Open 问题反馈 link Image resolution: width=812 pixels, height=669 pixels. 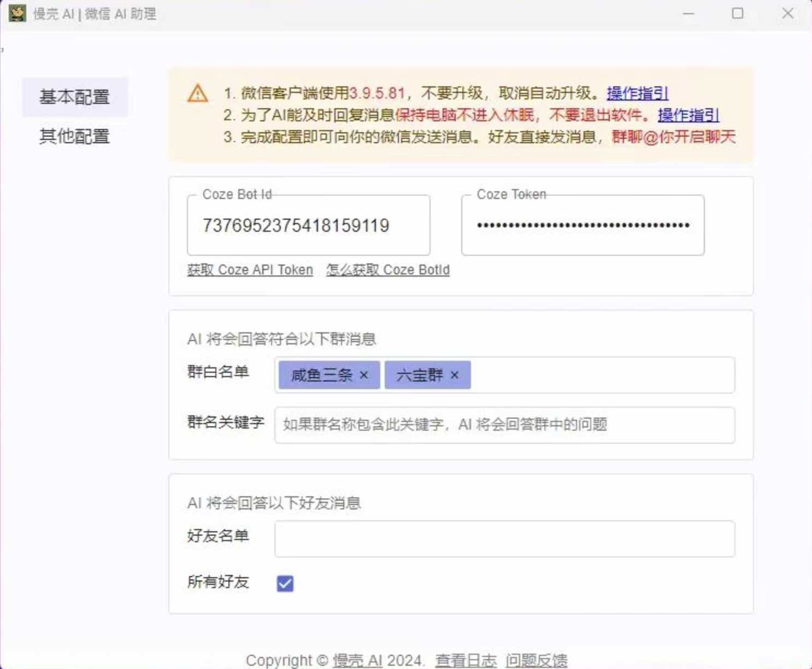tap(536, 660)
